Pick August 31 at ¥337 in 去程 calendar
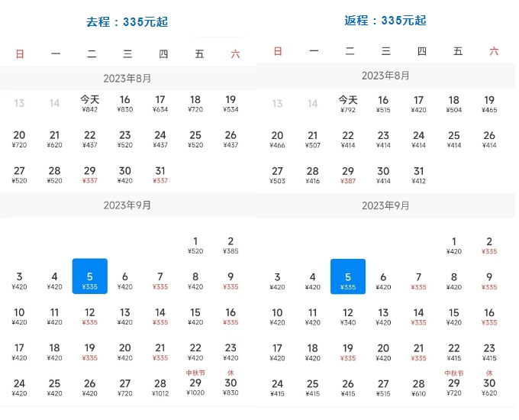 [x=160, y=175]
